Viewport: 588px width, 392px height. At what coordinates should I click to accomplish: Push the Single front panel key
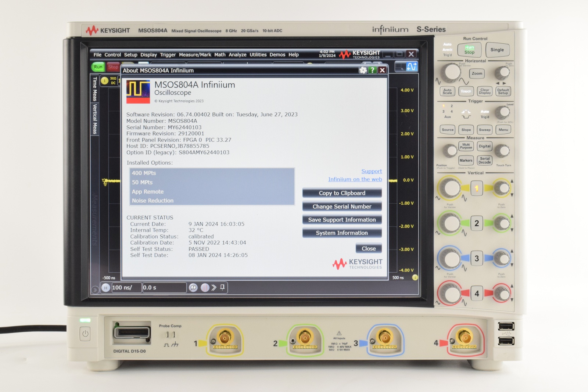(497, 50)
